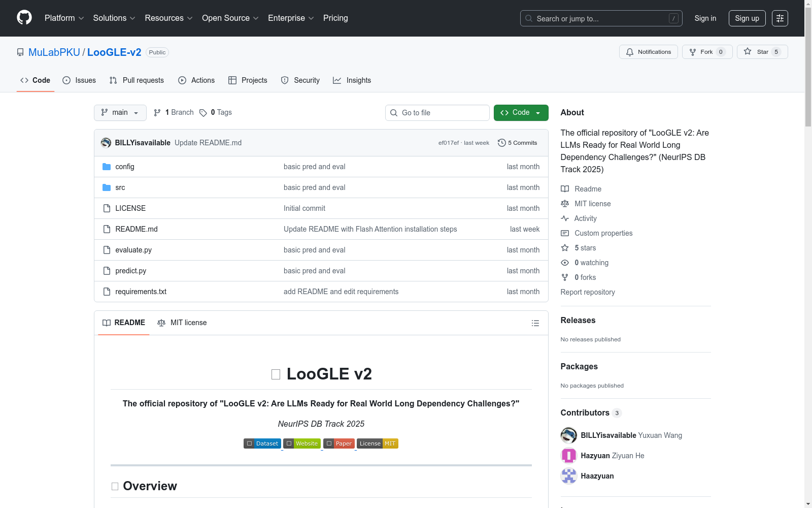Viewport: 812px width, 508px height.
Task: Open the Platform dropdown menu
Action: click(64, 18)
